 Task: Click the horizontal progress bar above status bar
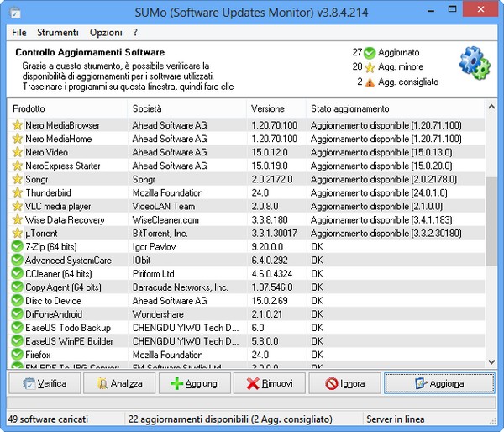(252, 403)
